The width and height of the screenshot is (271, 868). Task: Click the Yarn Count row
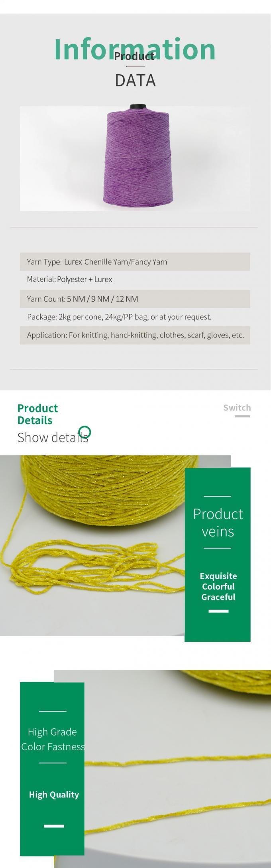135,299
